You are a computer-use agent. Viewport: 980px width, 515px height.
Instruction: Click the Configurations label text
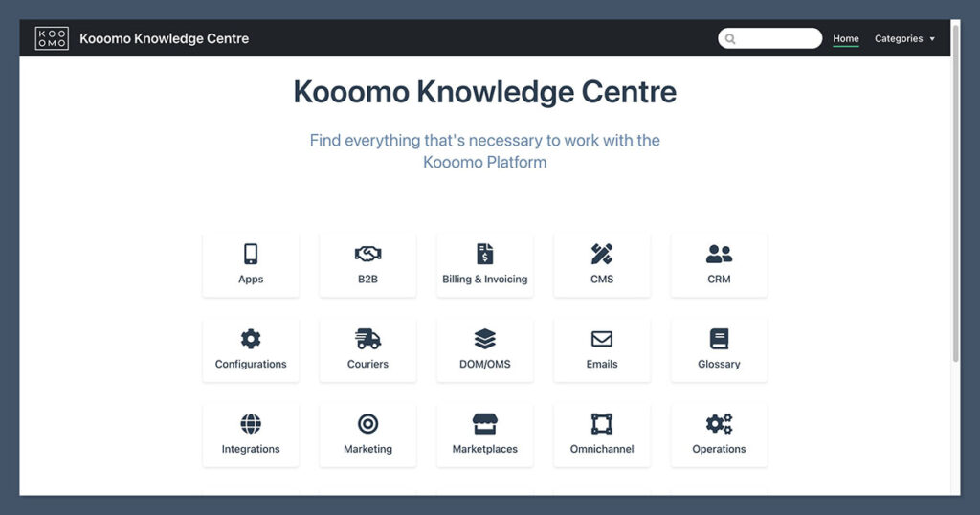pos(251,364)
